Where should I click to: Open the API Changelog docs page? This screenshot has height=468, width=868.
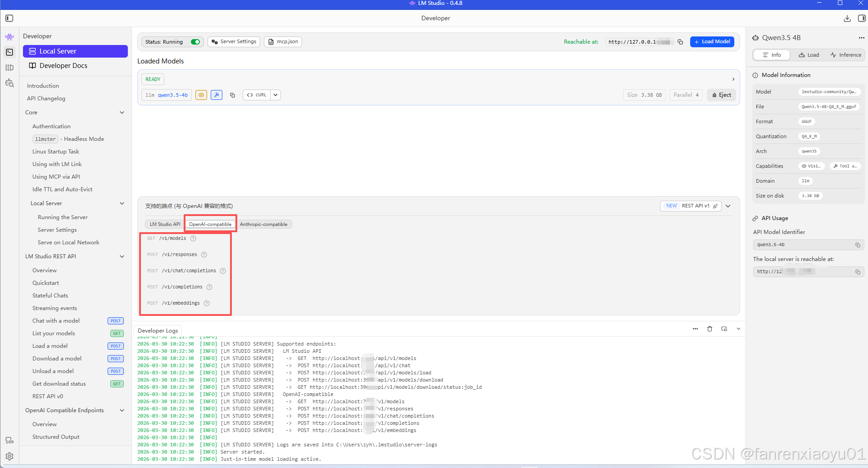(x=46, y=99)
